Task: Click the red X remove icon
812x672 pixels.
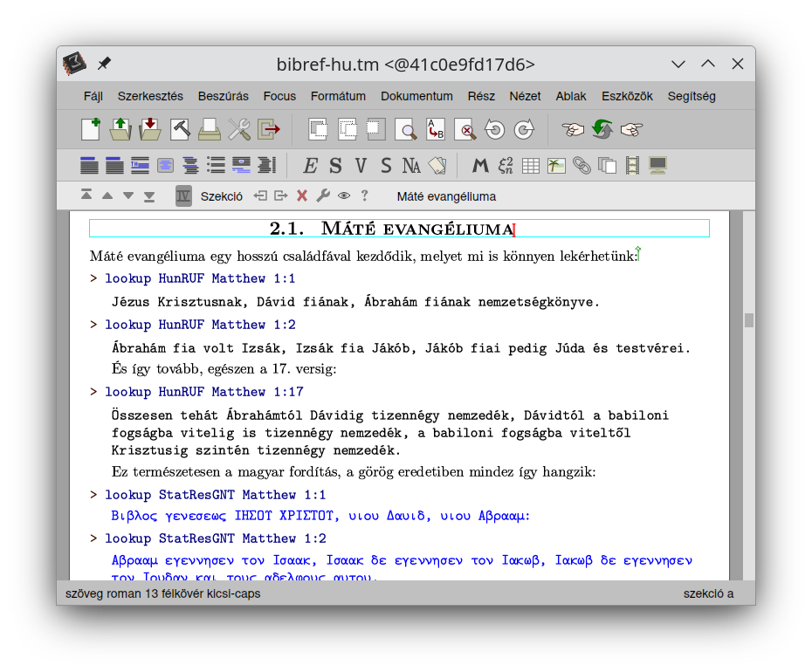Action: (302, 196)
